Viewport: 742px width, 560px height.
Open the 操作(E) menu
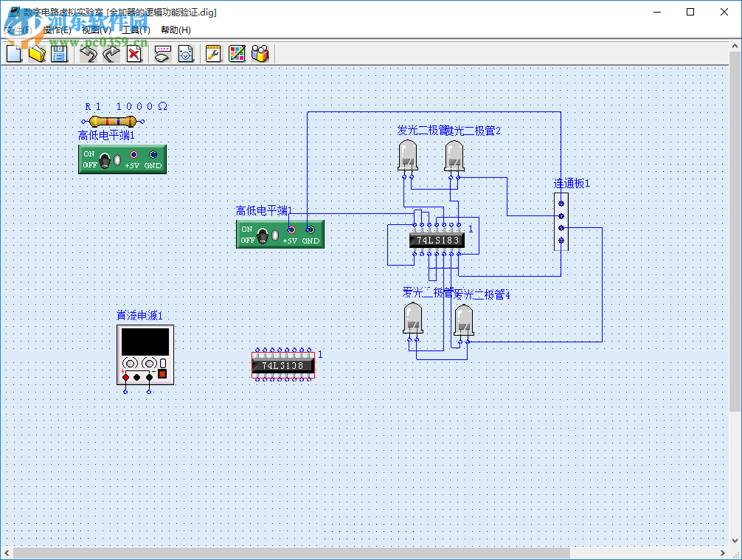[x=57, y=30]
